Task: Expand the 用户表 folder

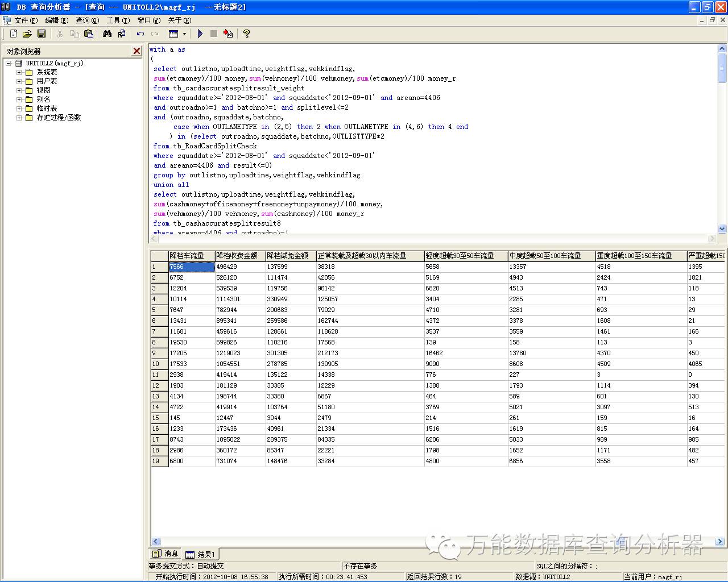Action: click(19, 81)
